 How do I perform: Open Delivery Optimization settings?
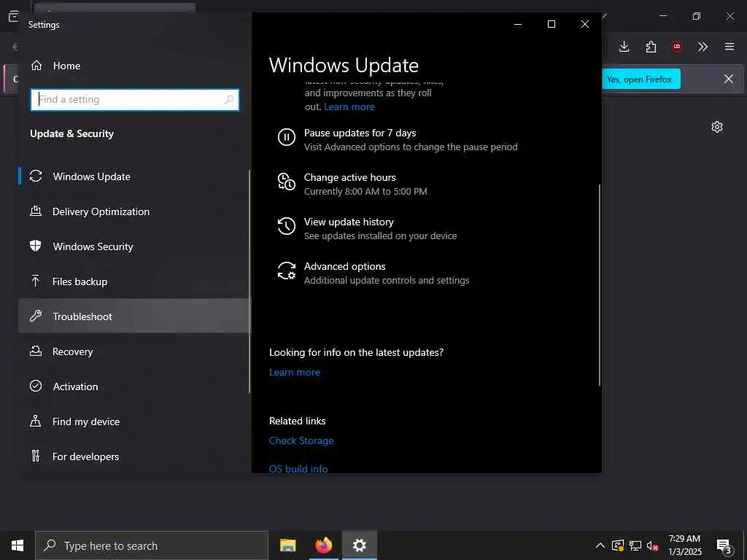(133, 211)
